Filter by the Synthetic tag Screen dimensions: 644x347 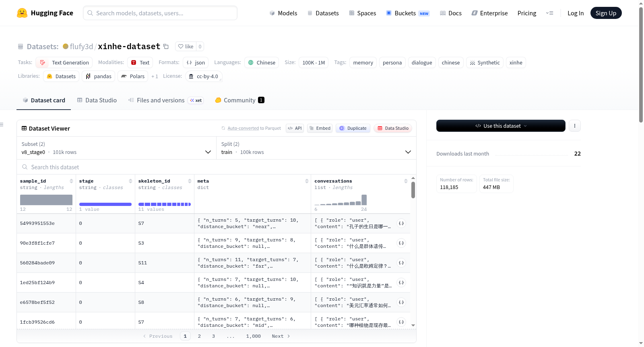(x=485, y=62)
